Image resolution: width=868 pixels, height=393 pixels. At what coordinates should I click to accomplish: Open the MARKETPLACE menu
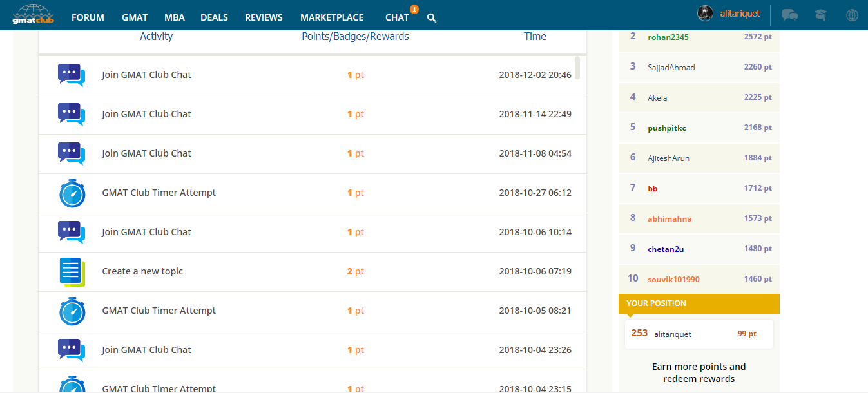[332, 17]
